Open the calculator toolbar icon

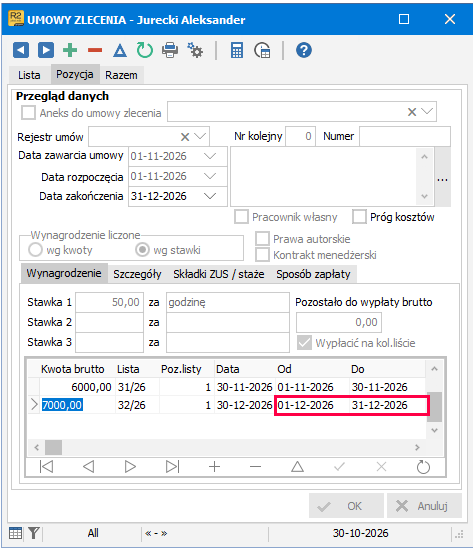point(237,50)
